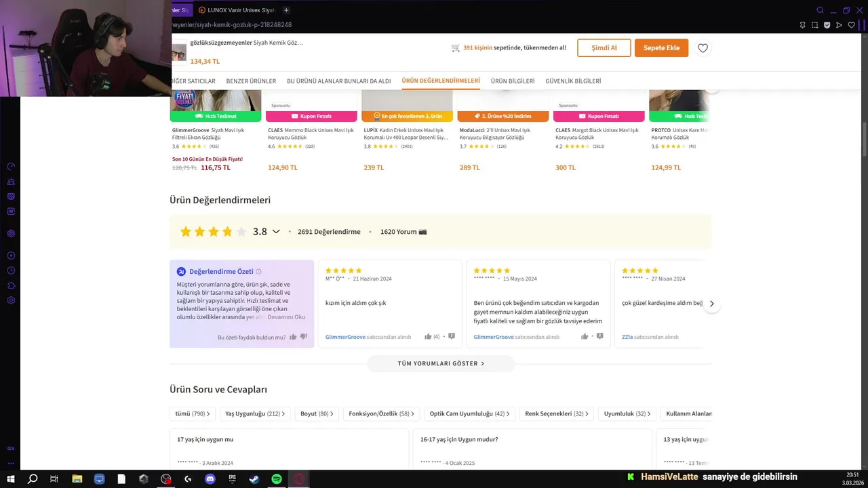This screenshot has width=868, height=488.
Task: Open the GlimmerGroove 116,75 TL product card
Action: (x=216, y=130)
